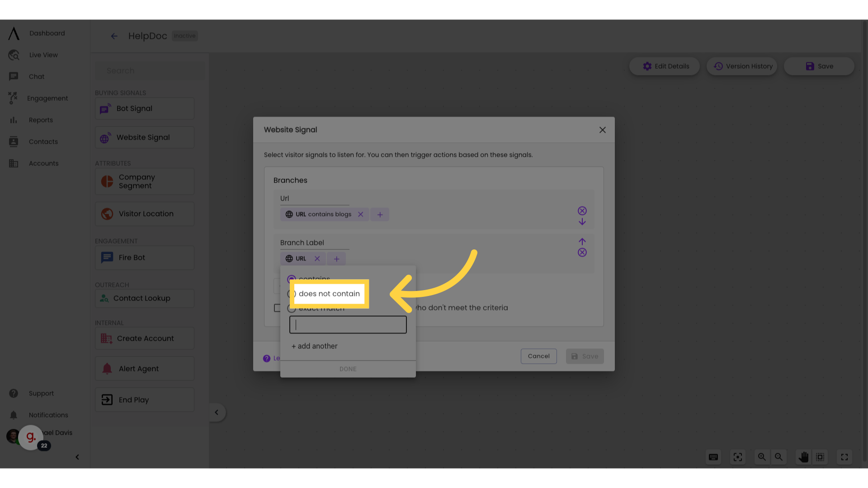Screen dimensions: 868x488
Task: Select the 'exact match' radio button
Action: [x=292, y=308]
